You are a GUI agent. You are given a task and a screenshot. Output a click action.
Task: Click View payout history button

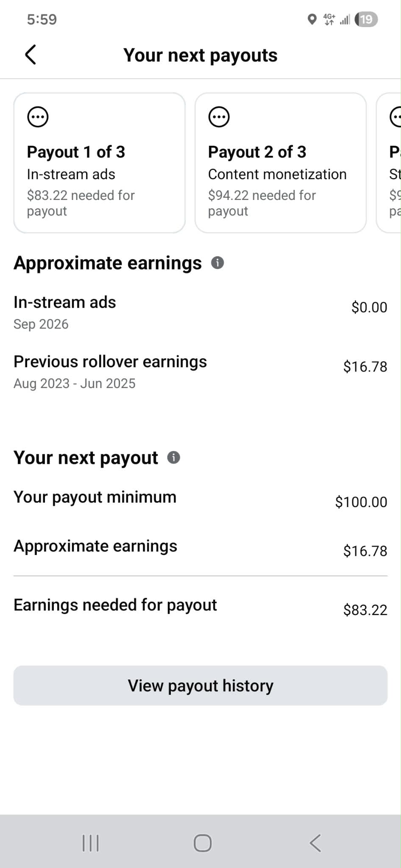[x=200, y=685]
